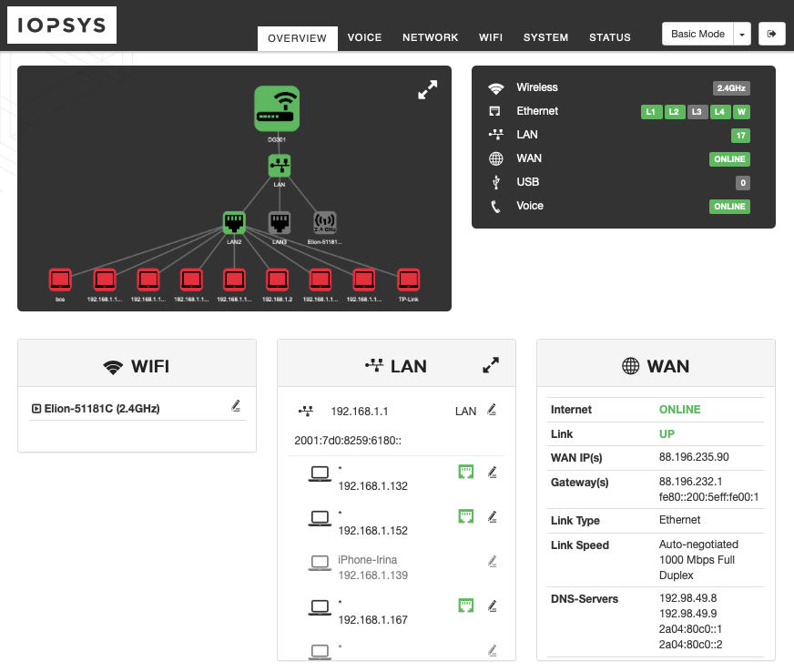Expand the network topology map to fullscreen

[427, 89]
